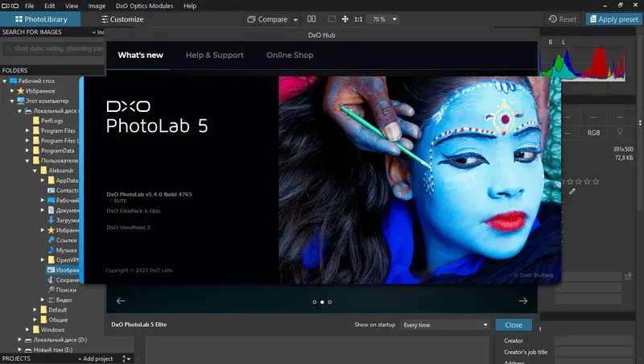Set zoom to 1:1

click(x=358, y=19)
